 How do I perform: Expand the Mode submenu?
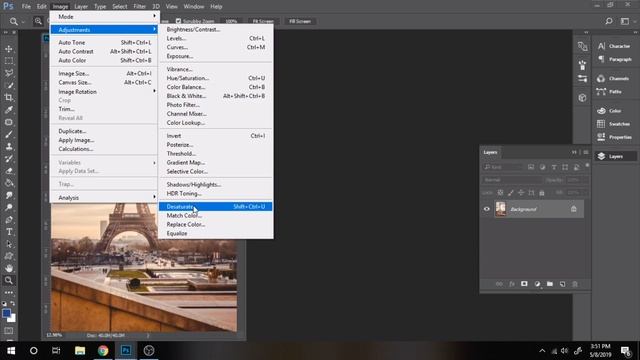[x=104, y=17]
